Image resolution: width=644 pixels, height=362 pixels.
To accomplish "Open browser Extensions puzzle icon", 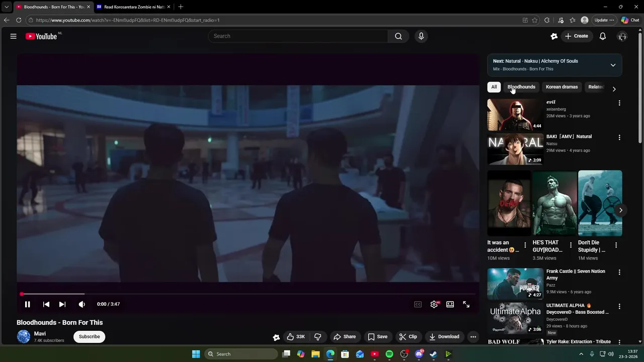I will point(547,20).
